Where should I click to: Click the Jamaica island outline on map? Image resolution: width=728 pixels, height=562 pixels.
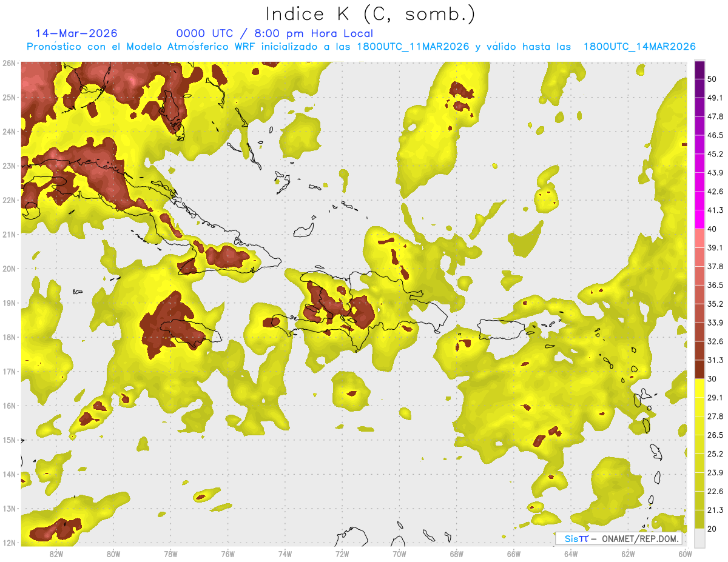[191, 333]
